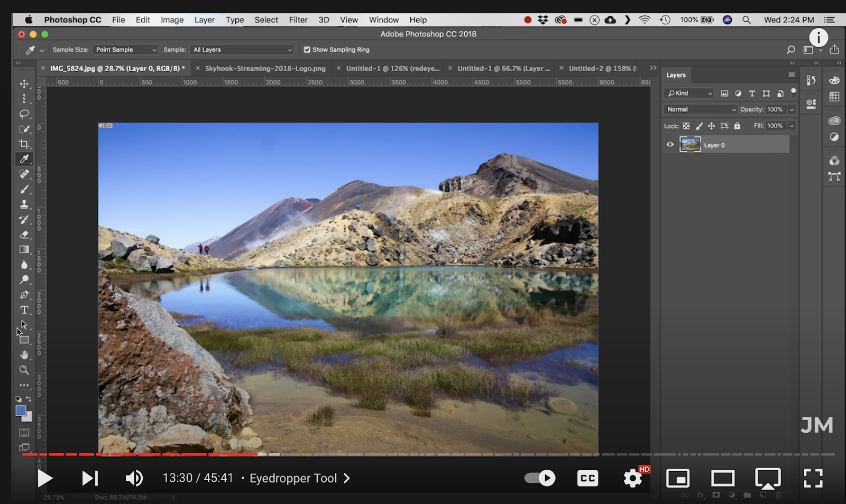This screenshot has width=846, height=504.
Task: Toggle Lock image pixels brush icon
Action: coord(699,126)
